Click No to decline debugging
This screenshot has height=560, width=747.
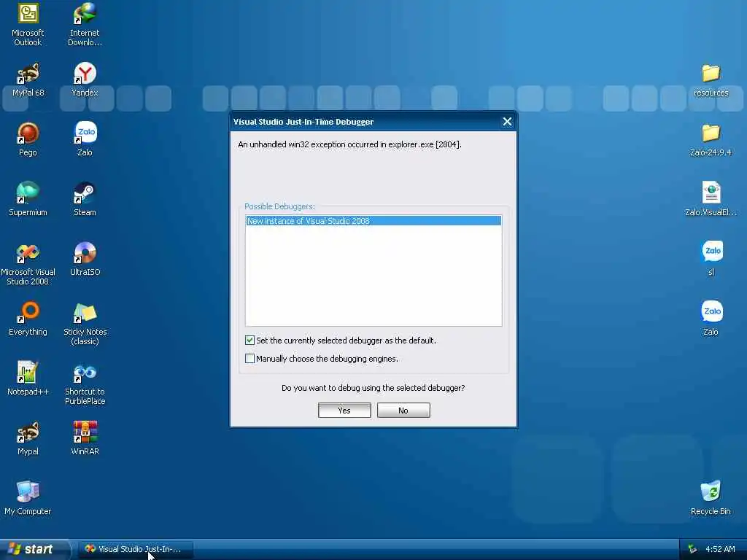(x=403, y=410)
